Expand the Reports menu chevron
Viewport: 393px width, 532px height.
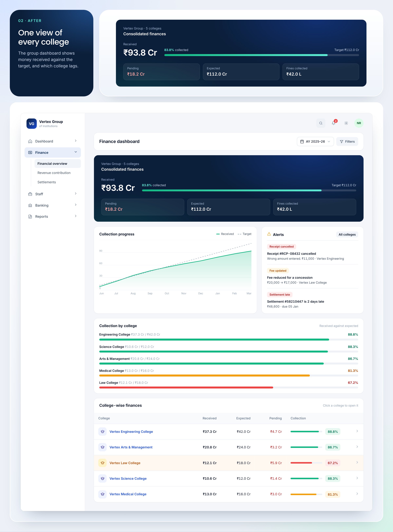tap(76, 216)
